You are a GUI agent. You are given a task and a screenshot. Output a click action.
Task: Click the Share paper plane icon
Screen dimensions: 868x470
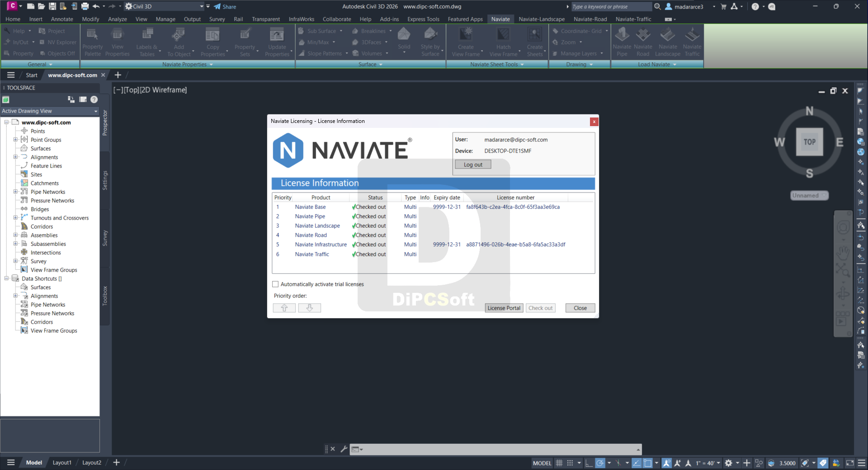217,6
